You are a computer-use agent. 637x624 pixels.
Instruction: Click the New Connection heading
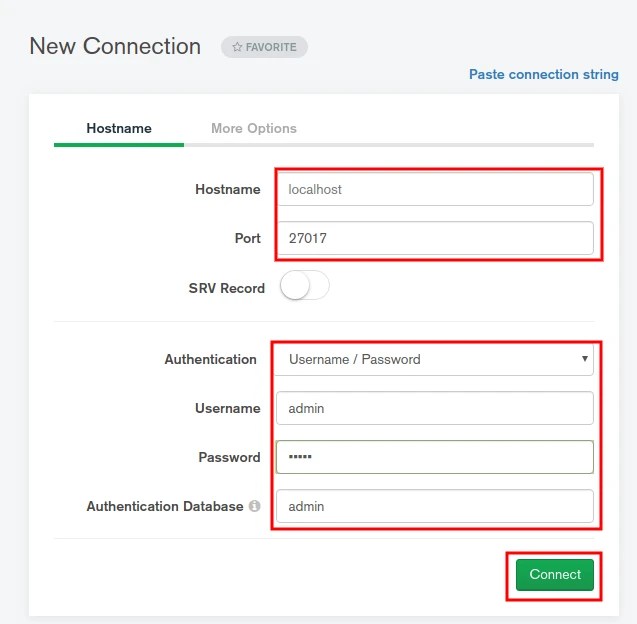pyautogui.click(x=115, y=46)
